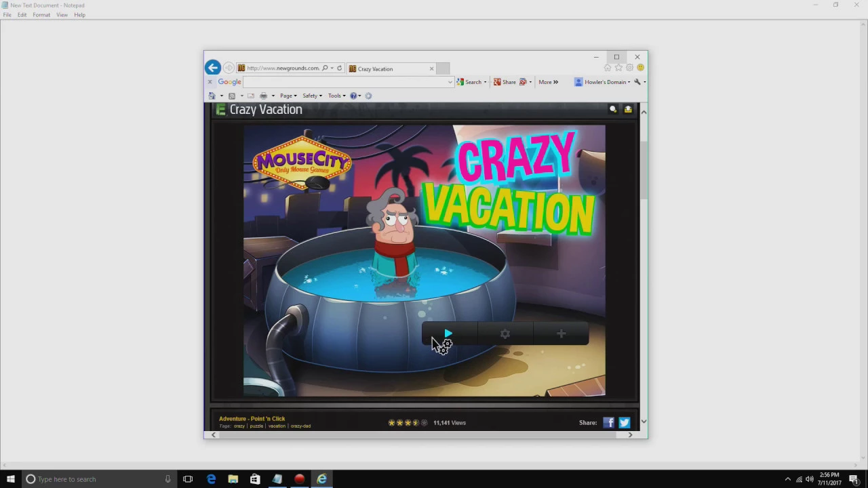
Task: Show More Google toolbar buttons
Action: coord(548,82)
